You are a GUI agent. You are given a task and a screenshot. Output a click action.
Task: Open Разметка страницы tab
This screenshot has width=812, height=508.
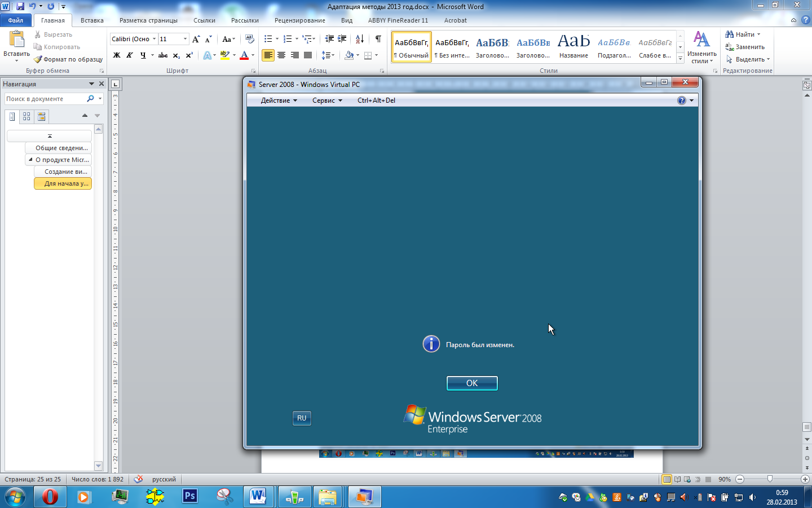(148, 20)
